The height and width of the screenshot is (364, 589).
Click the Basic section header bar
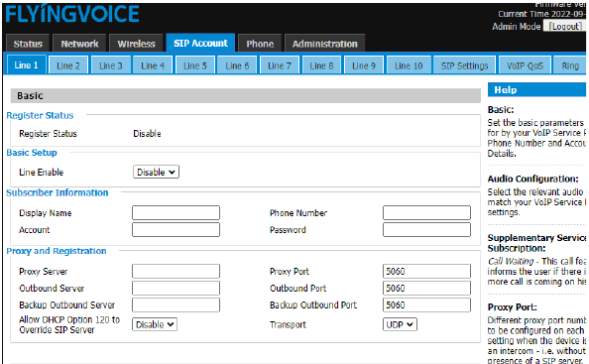pos(246,96)
